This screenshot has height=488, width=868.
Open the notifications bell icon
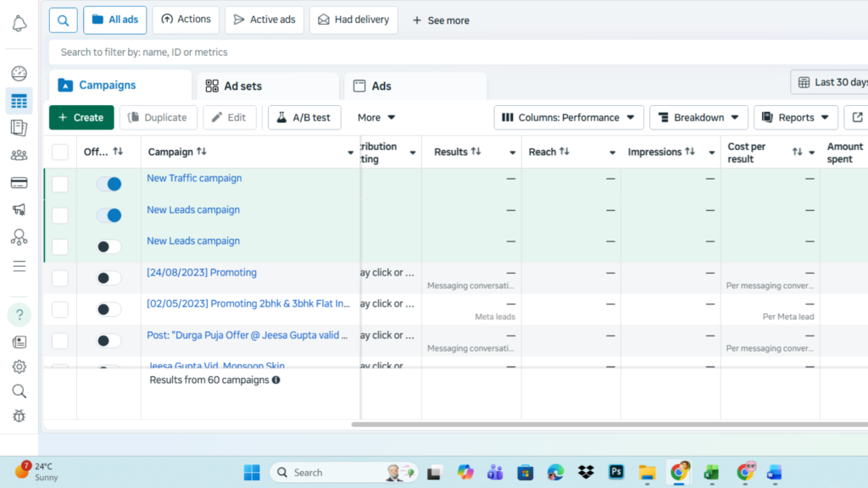(x=19, y=24)
